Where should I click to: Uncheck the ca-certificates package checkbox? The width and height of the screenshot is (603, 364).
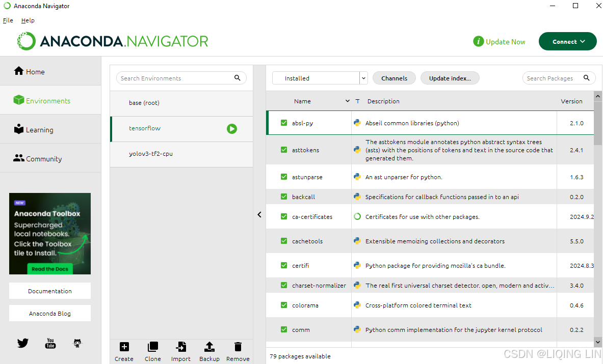(x=284, y=216)
